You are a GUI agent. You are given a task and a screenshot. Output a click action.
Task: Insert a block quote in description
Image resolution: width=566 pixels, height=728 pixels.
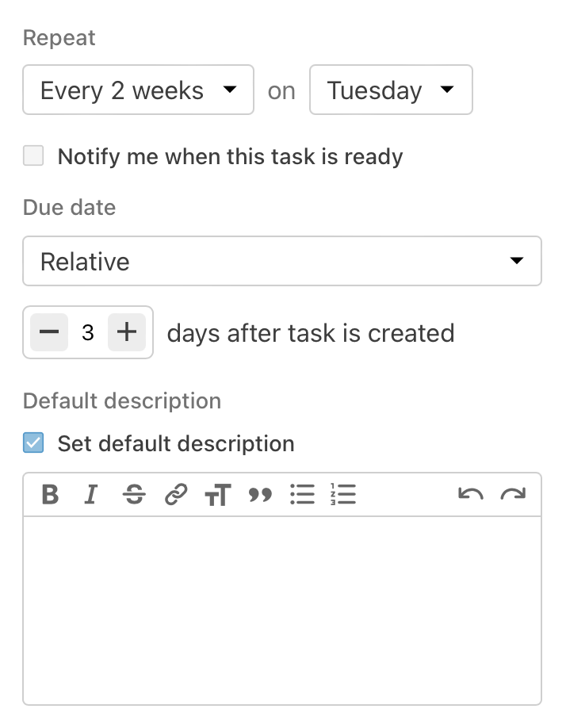click(x=260, y=496)
